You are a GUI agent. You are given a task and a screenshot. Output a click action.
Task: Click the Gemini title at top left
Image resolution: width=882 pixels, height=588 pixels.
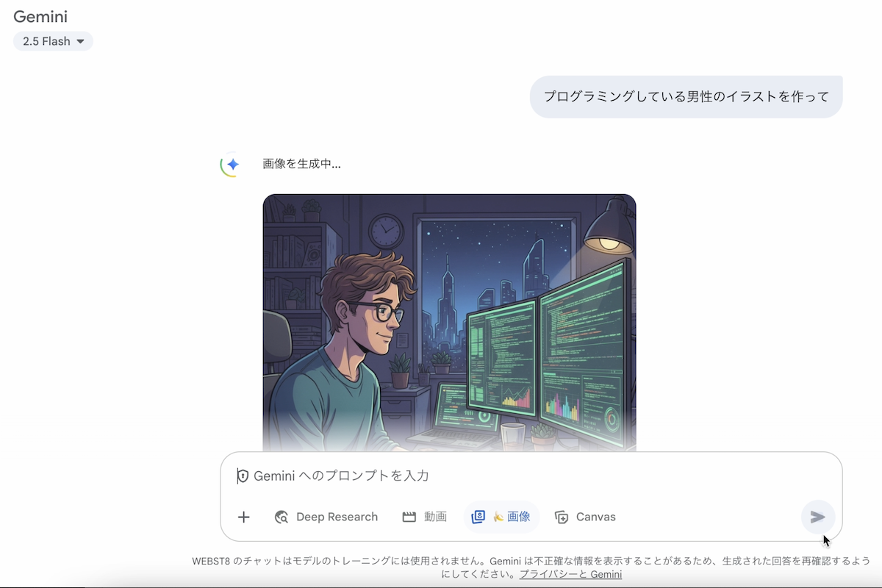(x=40, y=17)
